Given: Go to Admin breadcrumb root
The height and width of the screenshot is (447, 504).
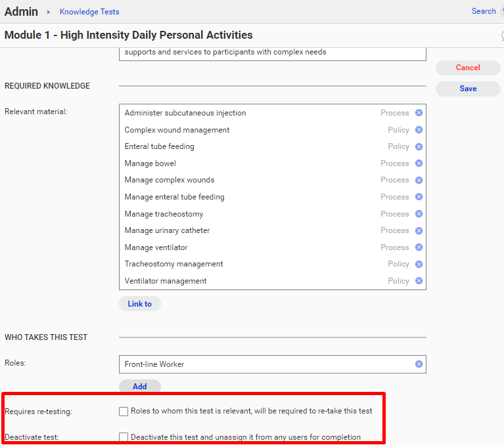Looking at the screenshot, I should pyautogui.click(x=21, y=12).
